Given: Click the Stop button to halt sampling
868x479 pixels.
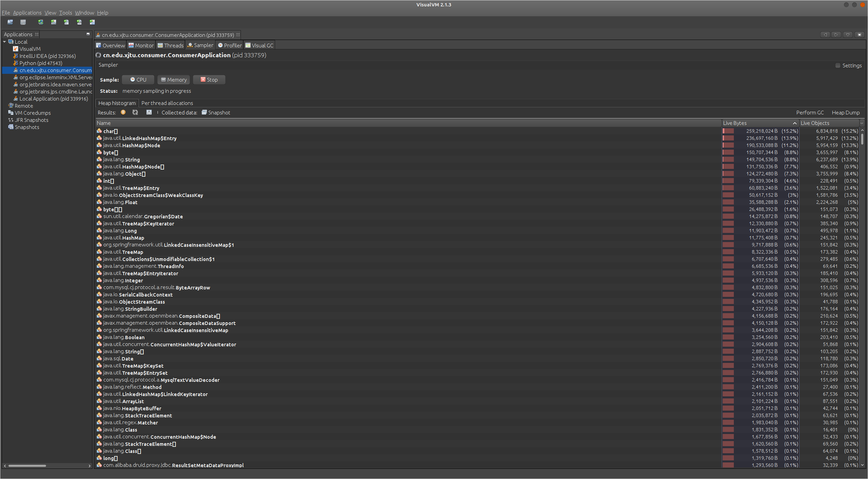Looking at the screenshot, I should coord(208,80).
